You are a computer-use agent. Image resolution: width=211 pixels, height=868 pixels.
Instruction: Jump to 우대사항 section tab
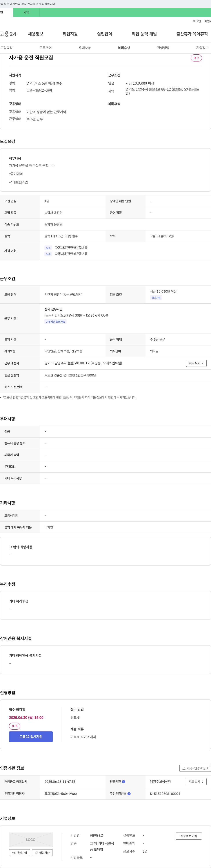85,48
